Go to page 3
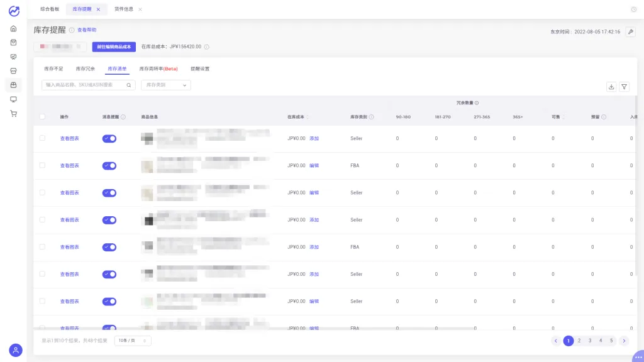 590,341
